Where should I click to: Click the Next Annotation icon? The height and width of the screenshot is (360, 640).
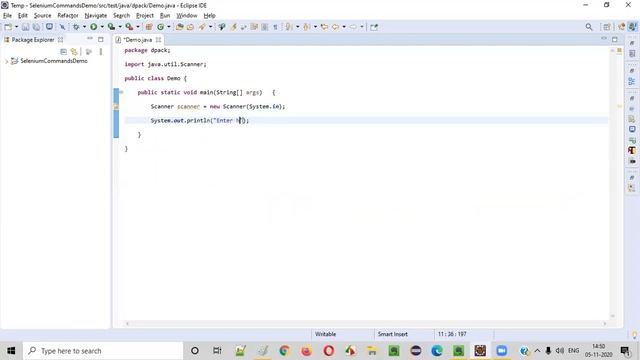[289, 27]
